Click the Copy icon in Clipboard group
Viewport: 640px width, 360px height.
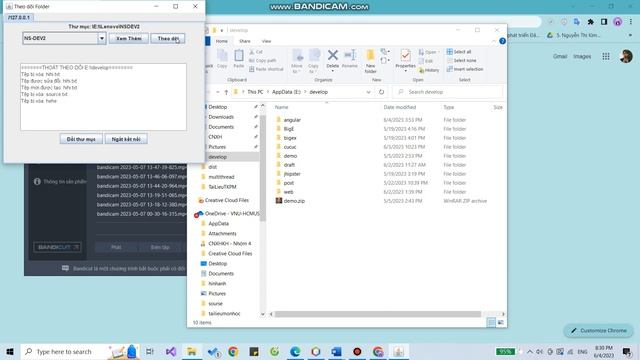(222, 58)
